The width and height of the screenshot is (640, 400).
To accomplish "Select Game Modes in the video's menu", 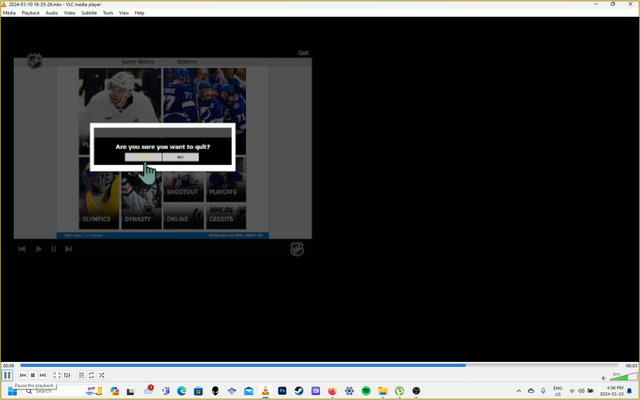I will [x=138, y=62].
